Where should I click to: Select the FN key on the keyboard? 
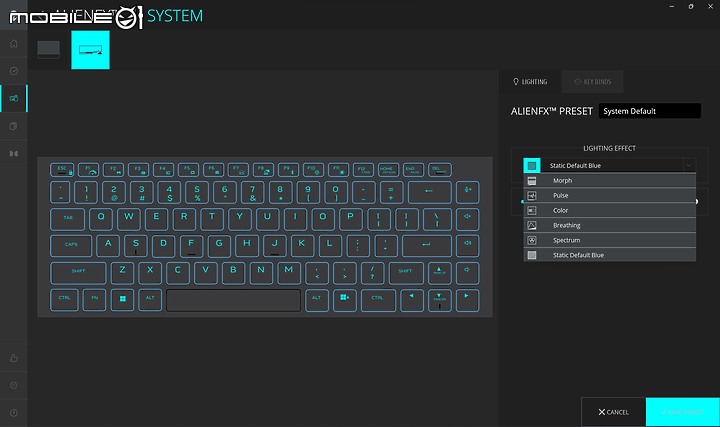pyautogui.click(x=94, y=300)
